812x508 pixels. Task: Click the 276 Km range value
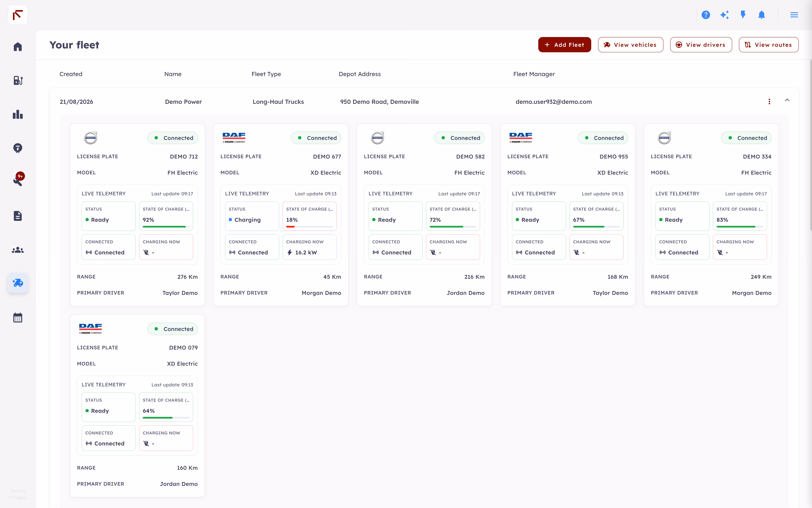[x=188, y=277]
